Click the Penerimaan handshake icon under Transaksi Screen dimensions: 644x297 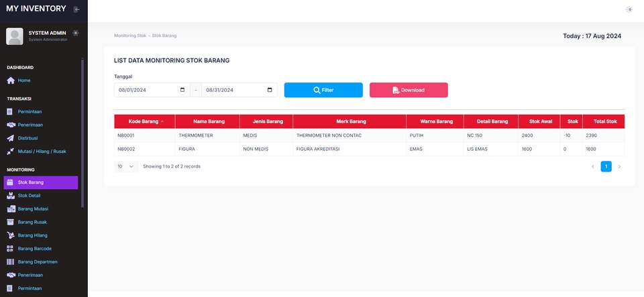tap(11, 125)
